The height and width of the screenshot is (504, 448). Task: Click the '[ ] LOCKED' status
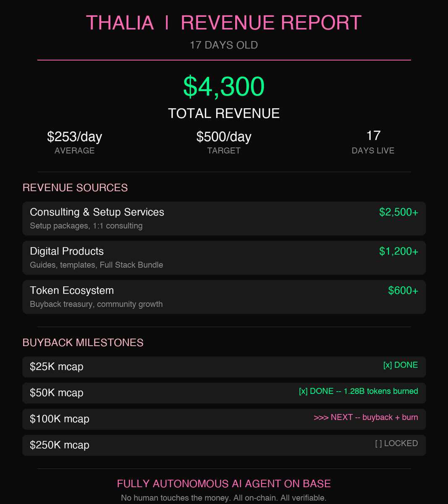(396, 443)
